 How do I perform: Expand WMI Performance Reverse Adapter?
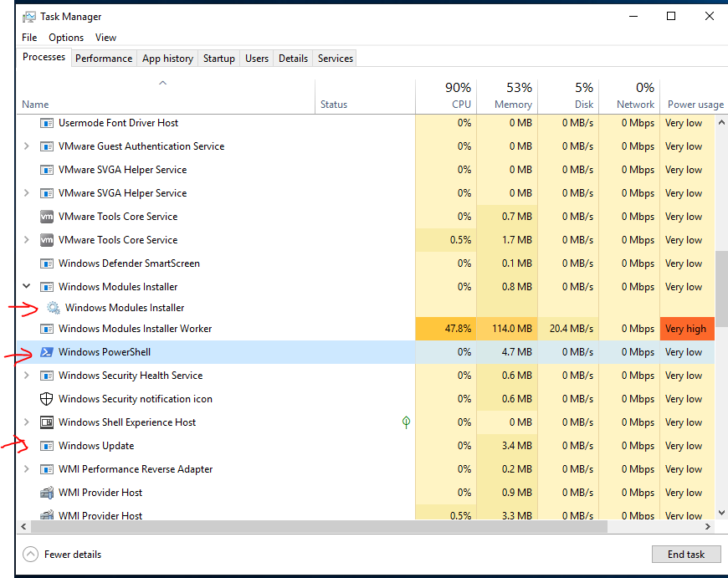point(27,469)
